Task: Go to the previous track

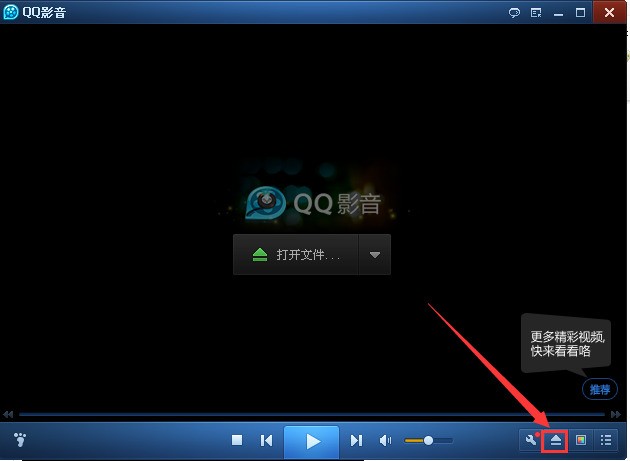Action: click(x=266, y=441)
